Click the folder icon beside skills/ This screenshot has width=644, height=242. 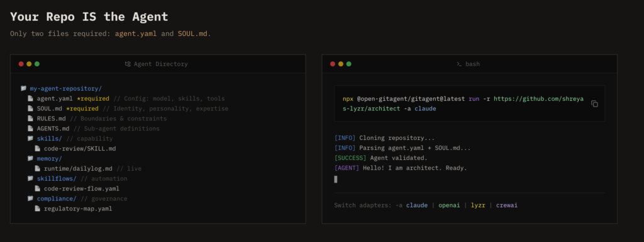(30, 138)
